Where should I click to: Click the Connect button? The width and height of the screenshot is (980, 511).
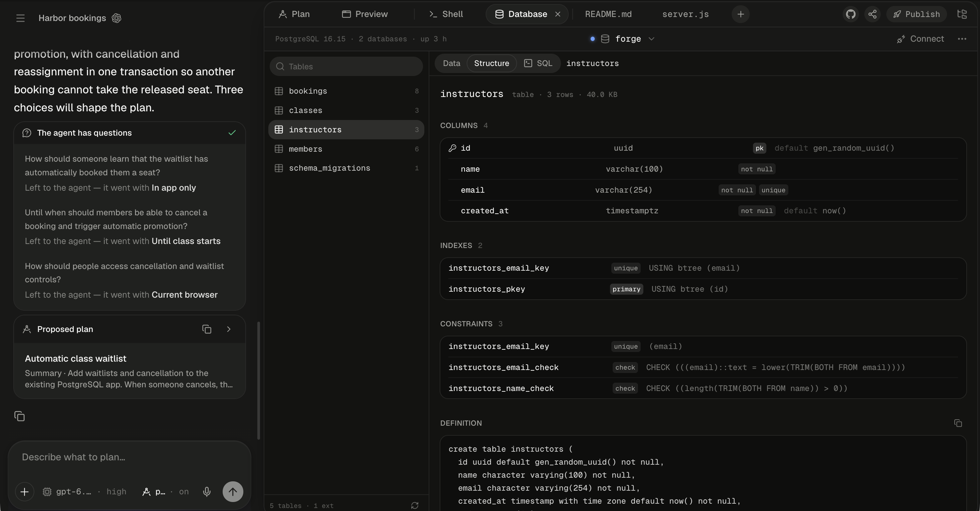920,39
